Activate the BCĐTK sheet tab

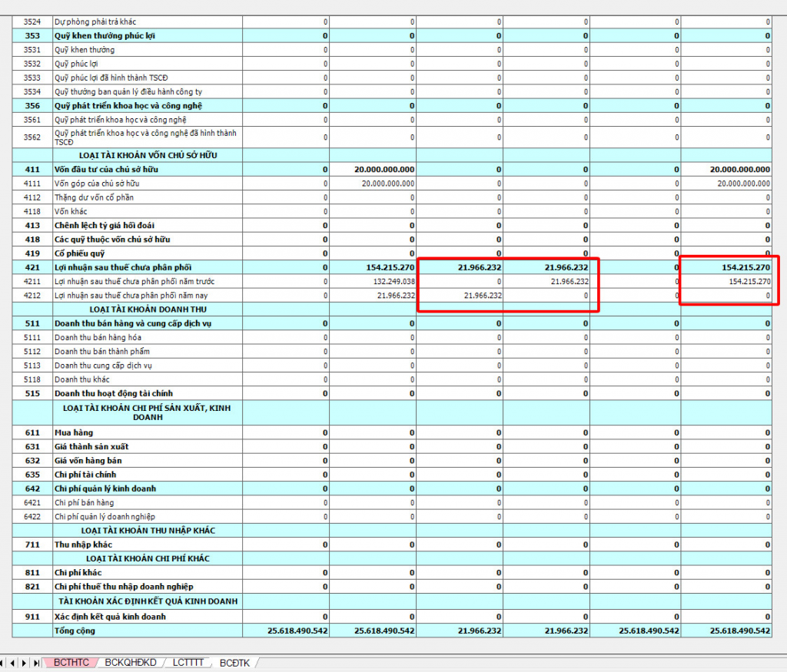(x=234, y=663)
